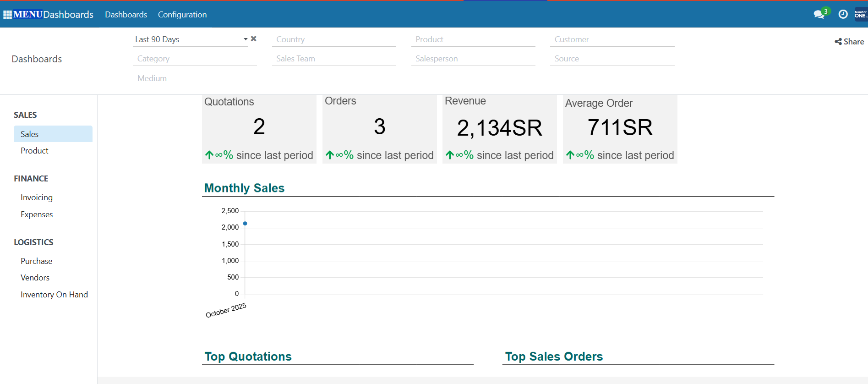868x384 pixels.
Task: Open the Invoicing dashboard
Action: pos(37,197)
